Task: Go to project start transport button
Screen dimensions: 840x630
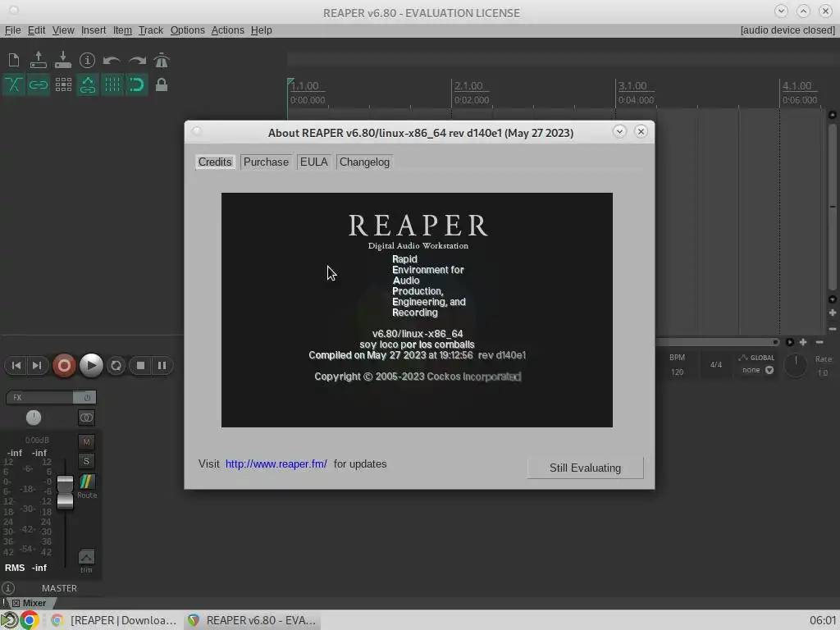Action: pyautogui.click(x=16, y=365)
